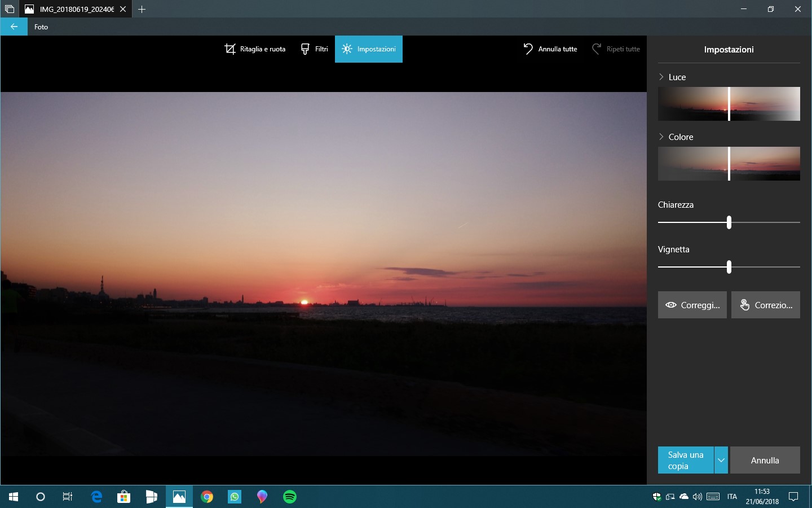Click the power plug tray icon
The image size is (812, 508).
[670, 497]
